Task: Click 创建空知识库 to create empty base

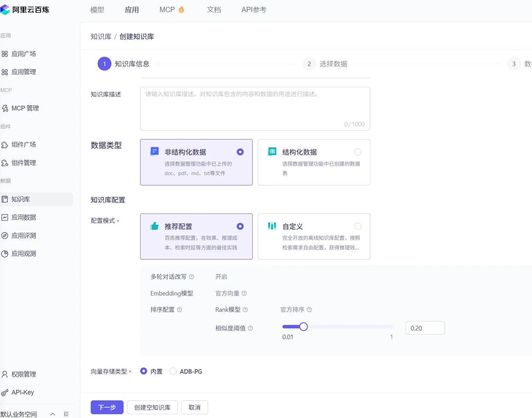Action: [x=152, y=407]
